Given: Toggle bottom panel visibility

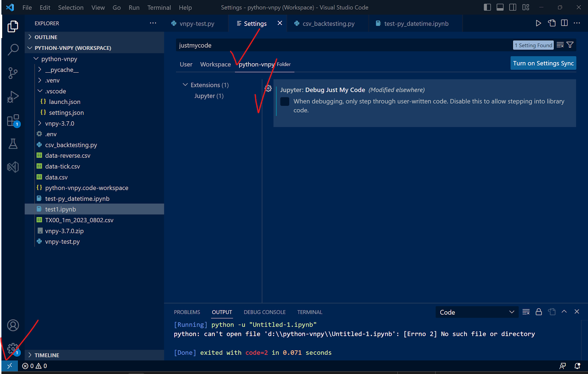Looking at the screenshot, I should pyautogui.click(x=500, y=7).
